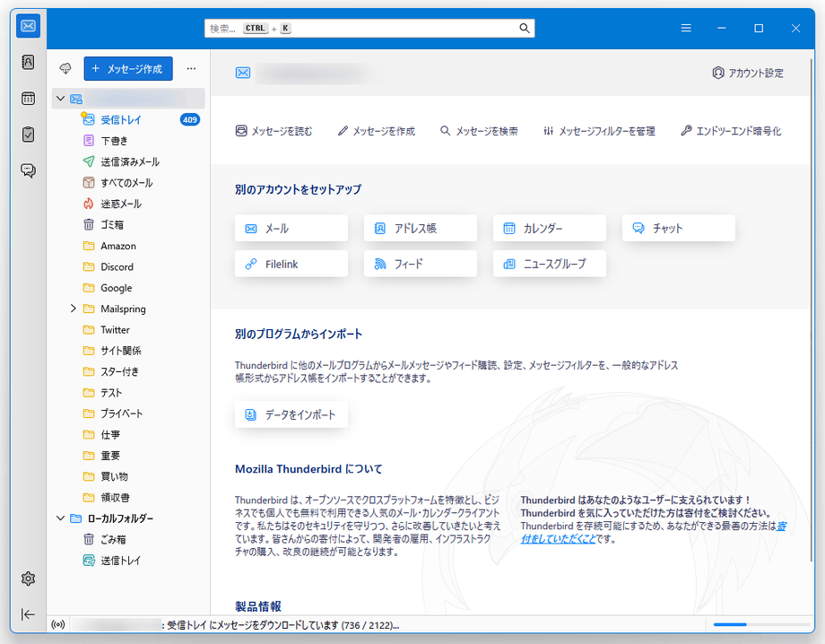The width and height of the screenshot is (825, 644).
Task: Click メッセージを検索
Action: click(479, 131)
